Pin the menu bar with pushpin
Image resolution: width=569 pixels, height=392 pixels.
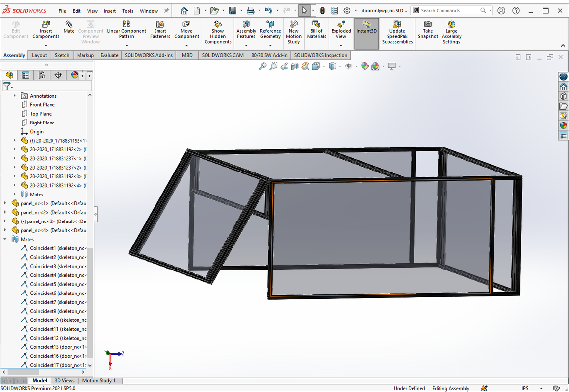pyautogui.click(x=166, y=10)
